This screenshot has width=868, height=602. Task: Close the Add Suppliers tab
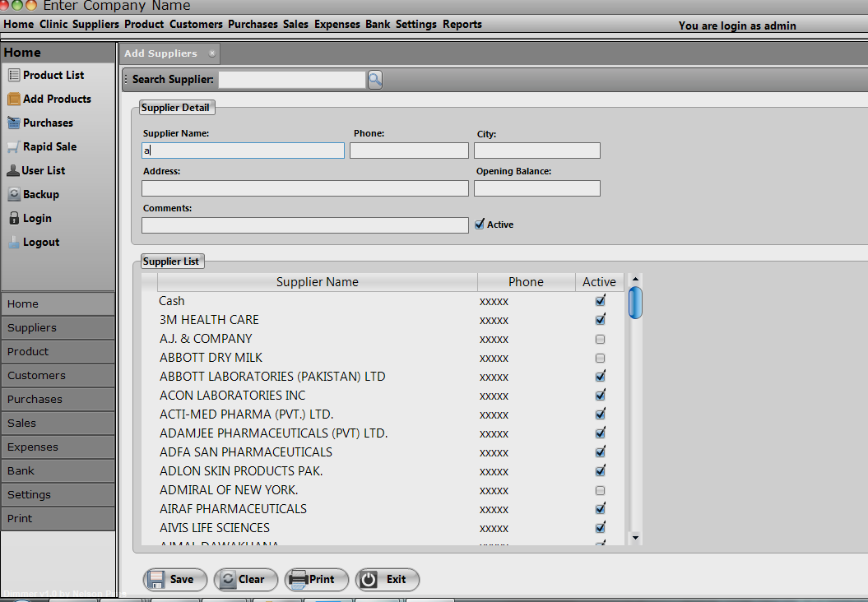click(x=211, y=53)
